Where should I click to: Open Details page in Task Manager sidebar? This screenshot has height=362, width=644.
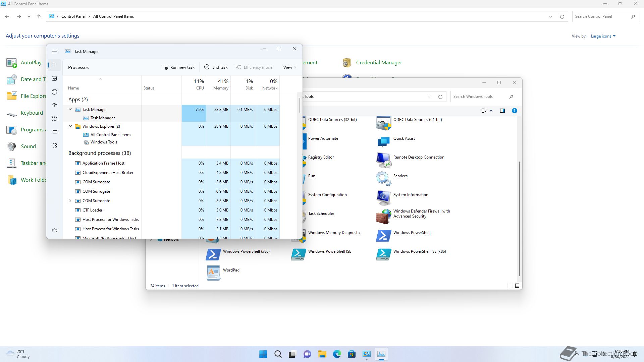(54, 132)
